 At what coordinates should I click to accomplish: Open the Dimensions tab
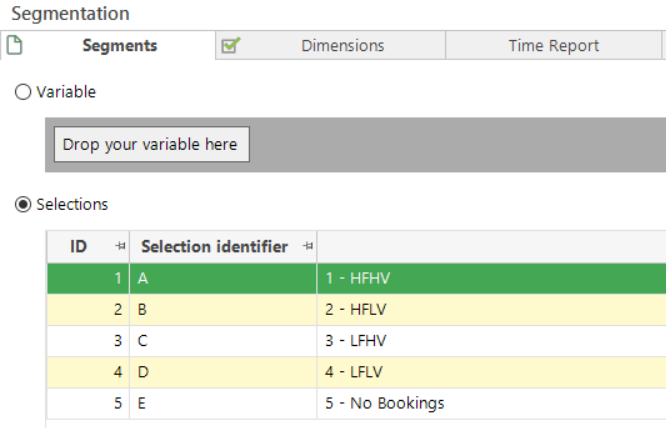(x=330, y=45)
